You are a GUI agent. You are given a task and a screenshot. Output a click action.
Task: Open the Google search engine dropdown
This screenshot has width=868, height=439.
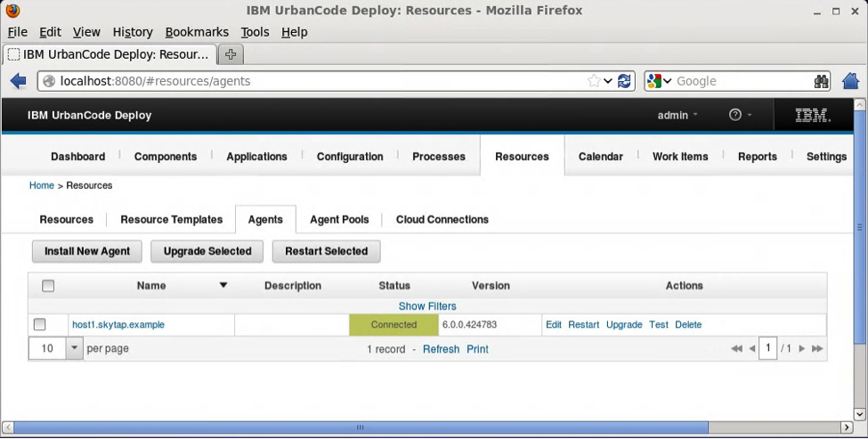660,81
